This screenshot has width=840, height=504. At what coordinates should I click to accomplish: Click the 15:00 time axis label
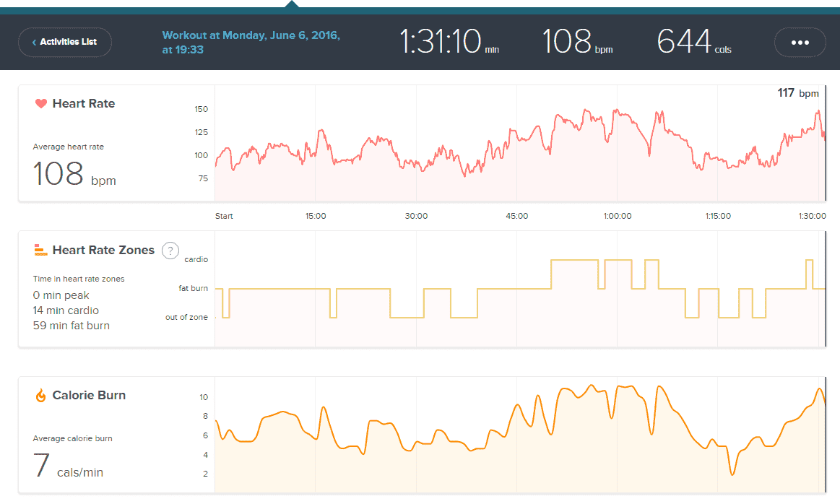click(x=316, y=216)
